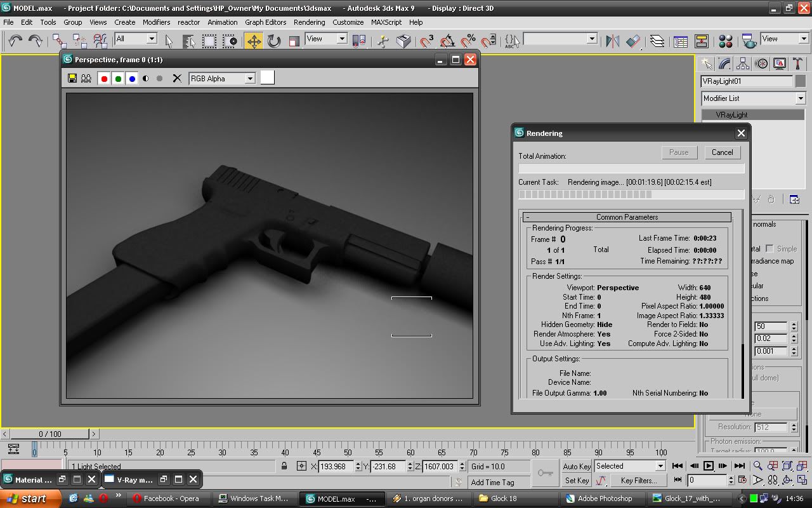Image resolution: width=812 pixels, height=508 pixels.
Task: Click the VRayLight01 name field
Action: coord(747,81)
